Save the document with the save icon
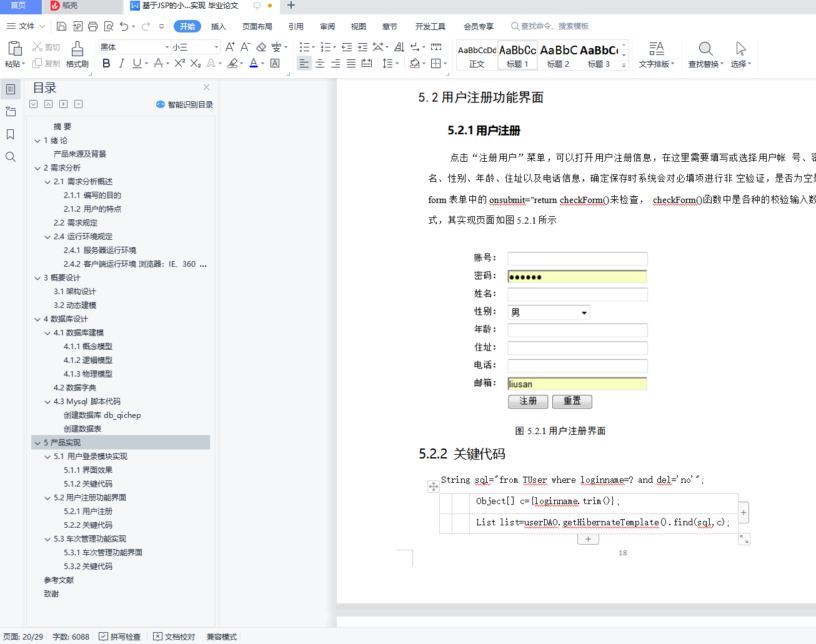The image size is (816, 644). (61, 26)
